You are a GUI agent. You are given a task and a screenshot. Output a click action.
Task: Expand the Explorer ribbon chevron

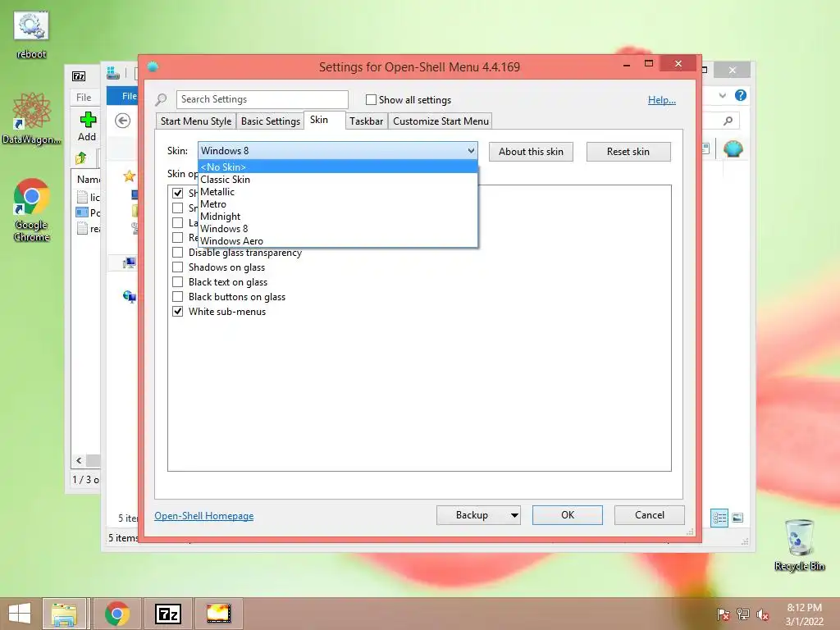722,95
